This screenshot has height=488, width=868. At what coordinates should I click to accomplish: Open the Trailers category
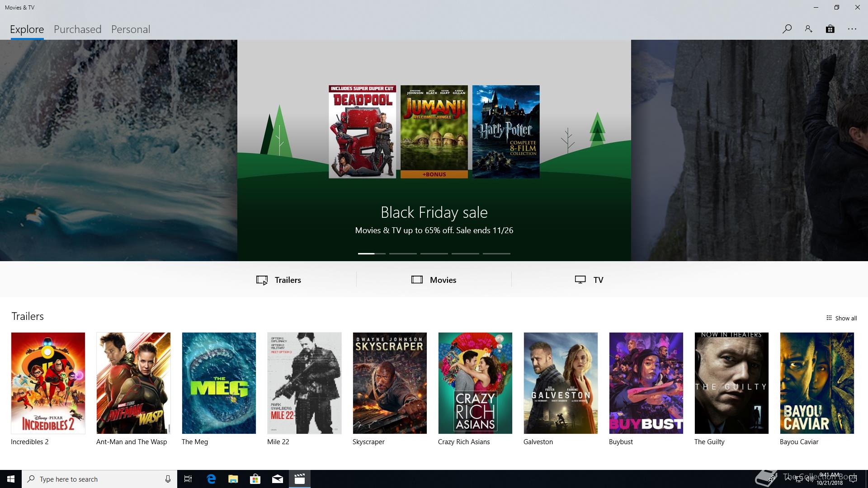point(278,280)
